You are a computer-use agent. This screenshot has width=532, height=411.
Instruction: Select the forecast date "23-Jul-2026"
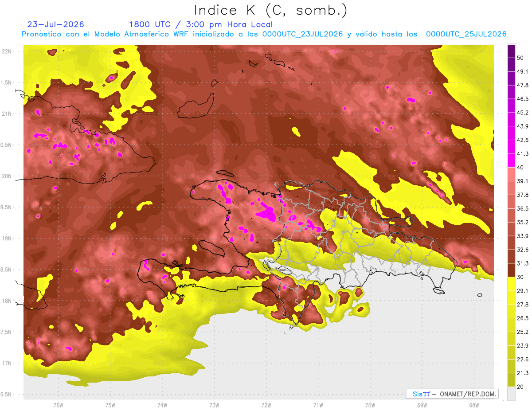coord(55,24)
